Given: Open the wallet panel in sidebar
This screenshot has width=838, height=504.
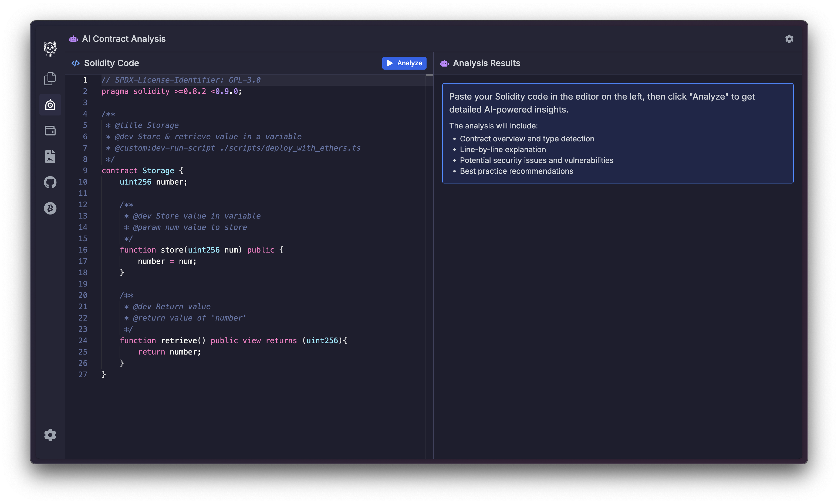Looking at the screenshot, I should [x=50, y=130].
